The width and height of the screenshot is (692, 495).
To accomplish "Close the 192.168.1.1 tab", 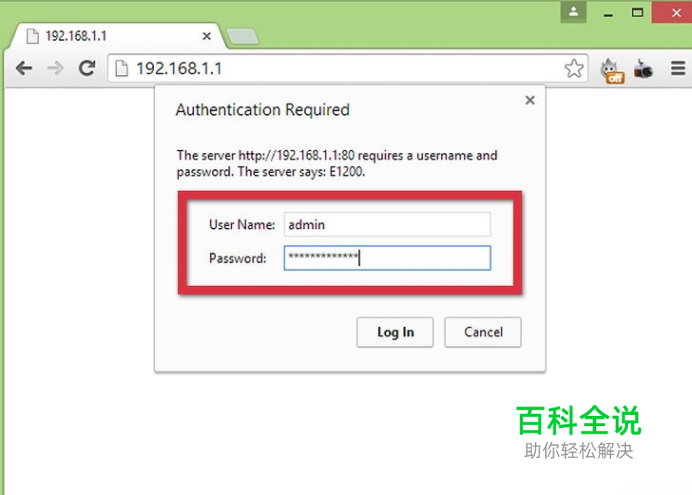I will click(207, 36).
